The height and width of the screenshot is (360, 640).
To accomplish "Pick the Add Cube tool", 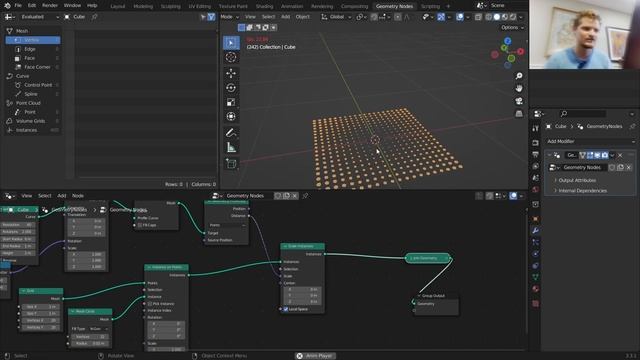I will tap(231, 164).
